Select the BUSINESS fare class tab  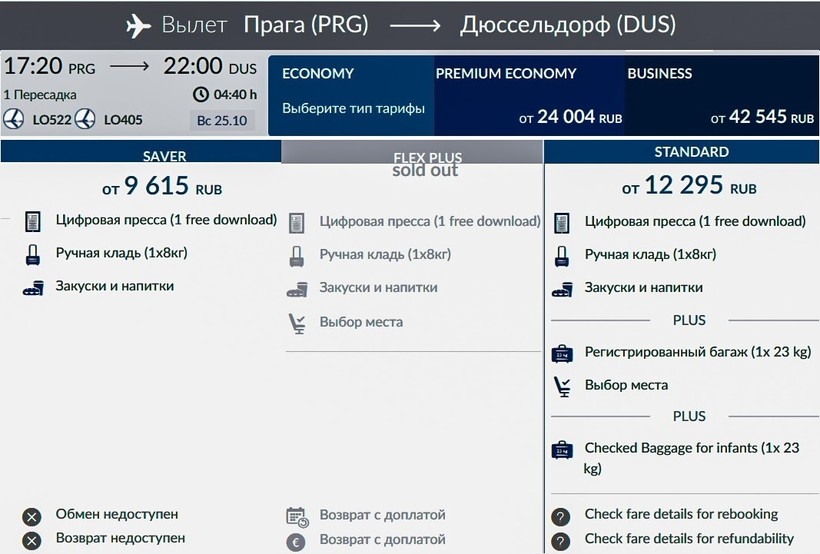(x=722, y=96)
